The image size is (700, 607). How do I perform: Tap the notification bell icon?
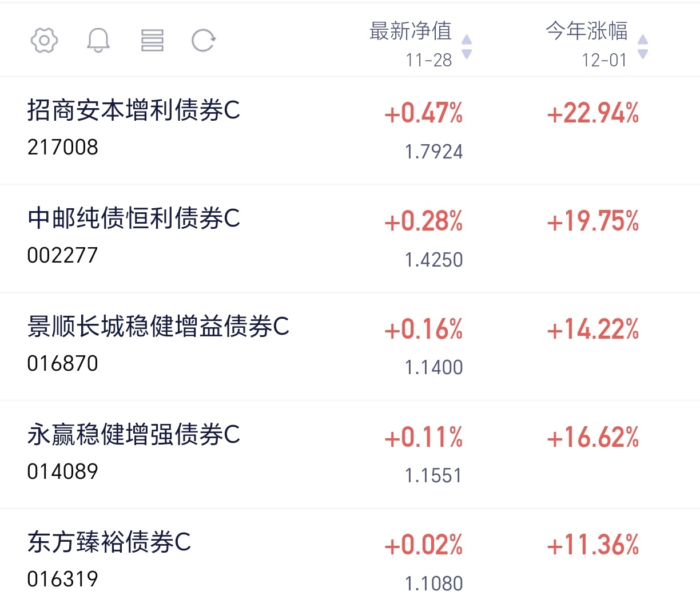coord(98,41)
